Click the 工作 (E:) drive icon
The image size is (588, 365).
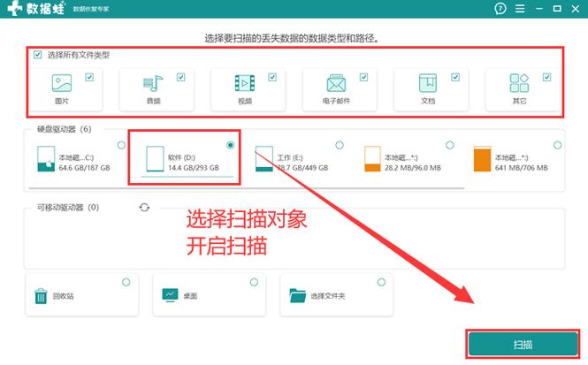(x=264, y=159)
